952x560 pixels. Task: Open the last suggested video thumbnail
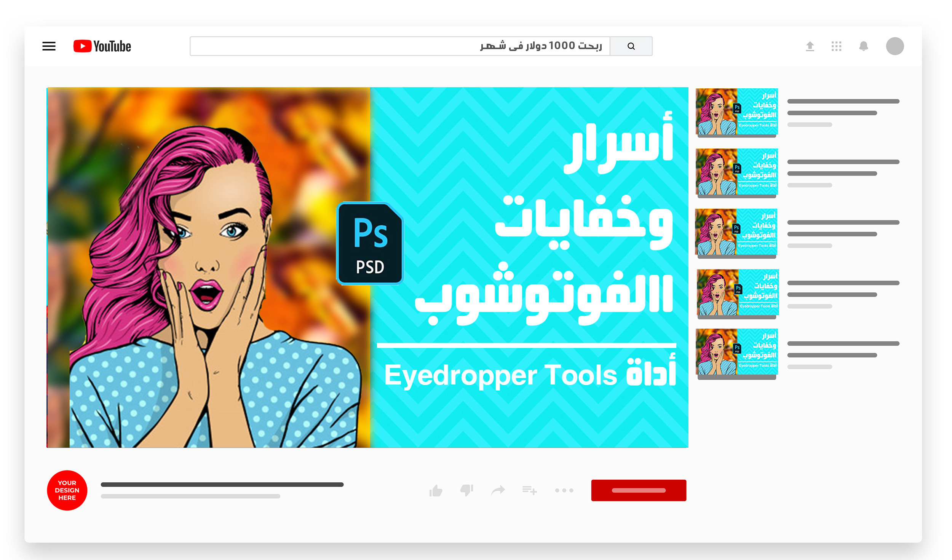click(736, 352)
